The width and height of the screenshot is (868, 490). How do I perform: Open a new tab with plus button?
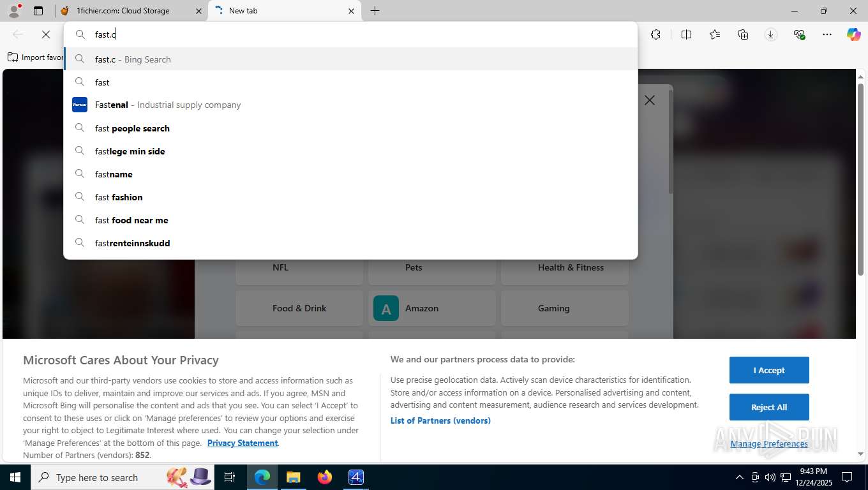375,11
